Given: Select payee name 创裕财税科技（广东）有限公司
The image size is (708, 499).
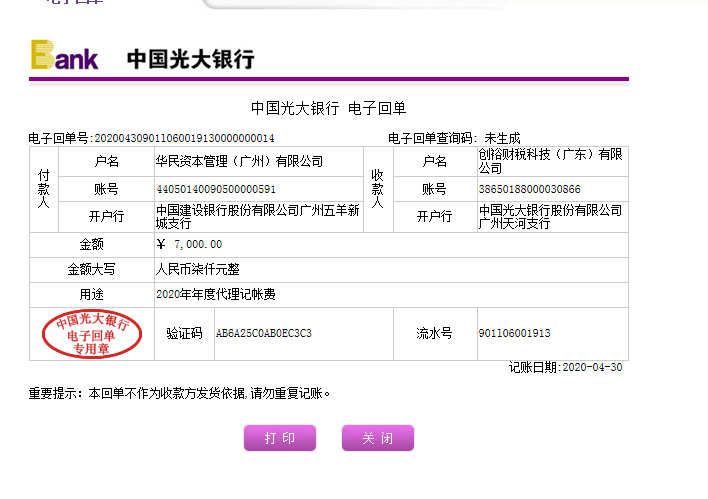Looking at the screenshot, I should pyautogui.click(x=550, y=161).
